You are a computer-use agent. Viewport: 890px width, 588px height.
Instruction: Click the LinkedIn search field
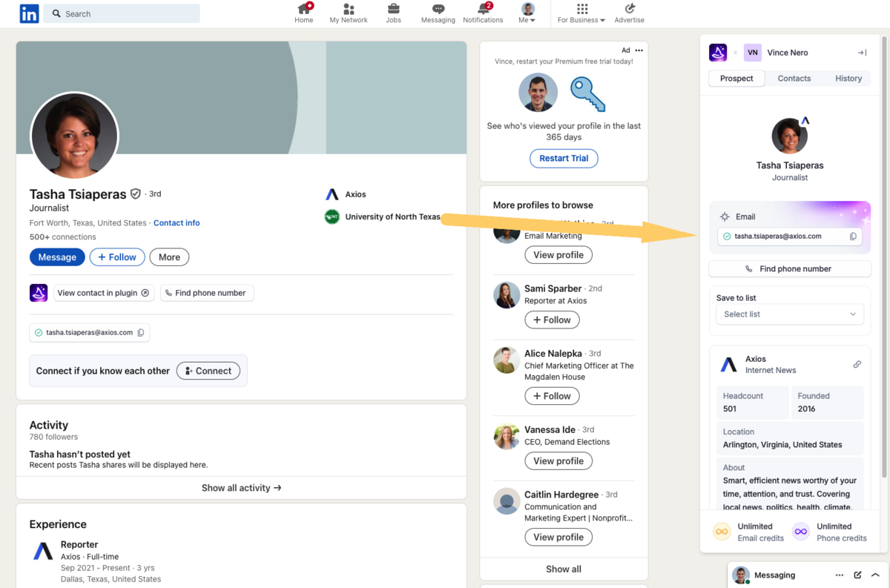point(122,13)
